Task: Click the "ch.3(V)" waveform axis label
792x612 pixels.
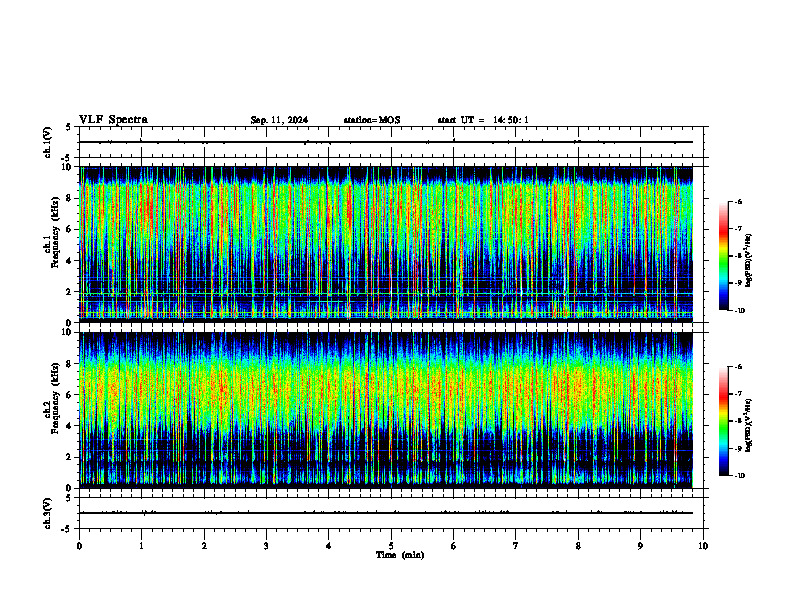Action: (48, 513)
